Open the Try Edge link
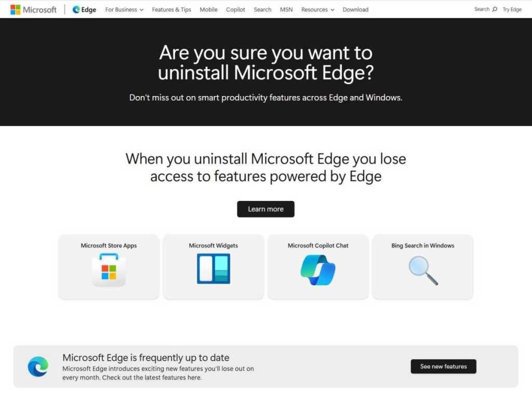This screenshot has width=532, height=408. (x=512, y=9)
